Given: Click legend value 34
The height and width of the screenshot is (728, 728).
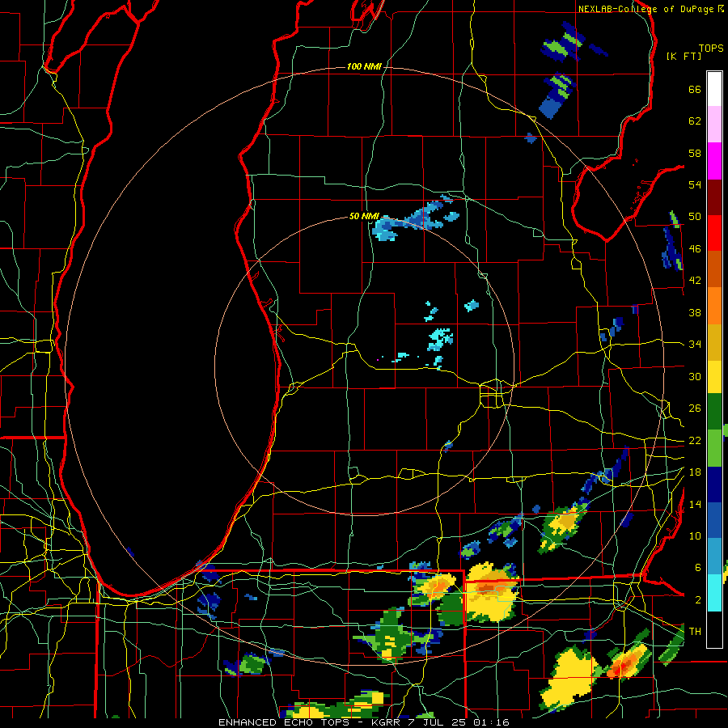Looking at the screenshot, I should coord(695,345).
